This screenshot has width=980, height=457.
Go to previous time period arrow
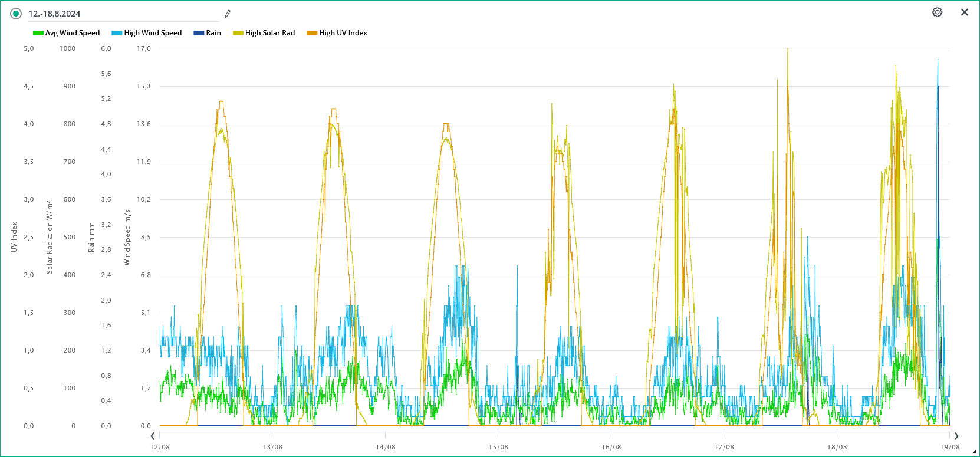pos(153,436)
